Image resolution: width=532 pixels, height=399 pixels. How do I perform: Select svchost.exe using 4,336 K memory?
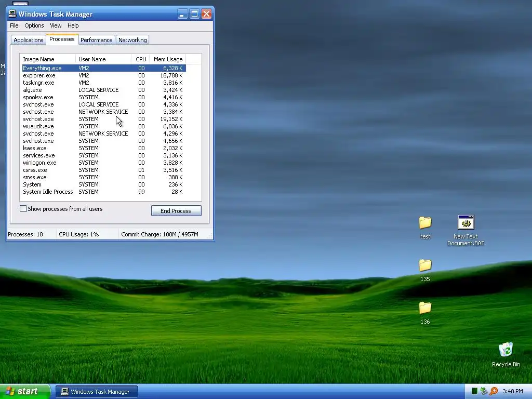(x=104, y=104)
